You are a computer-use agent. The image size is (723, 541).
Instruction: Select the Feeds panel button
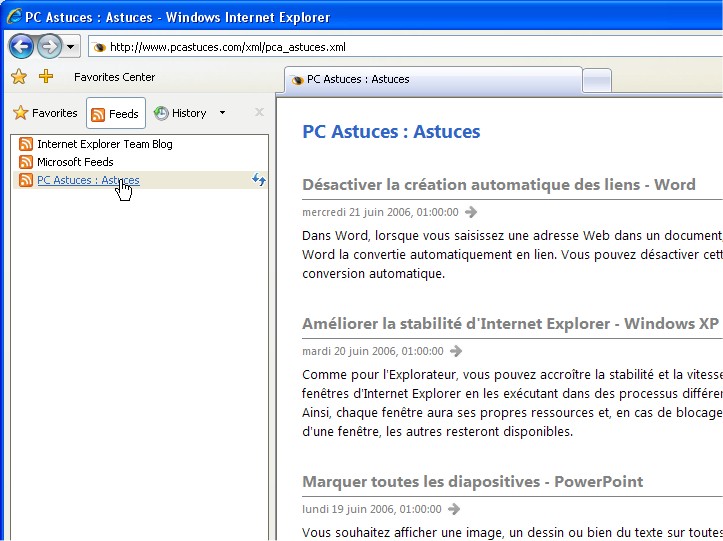[116, 113]
